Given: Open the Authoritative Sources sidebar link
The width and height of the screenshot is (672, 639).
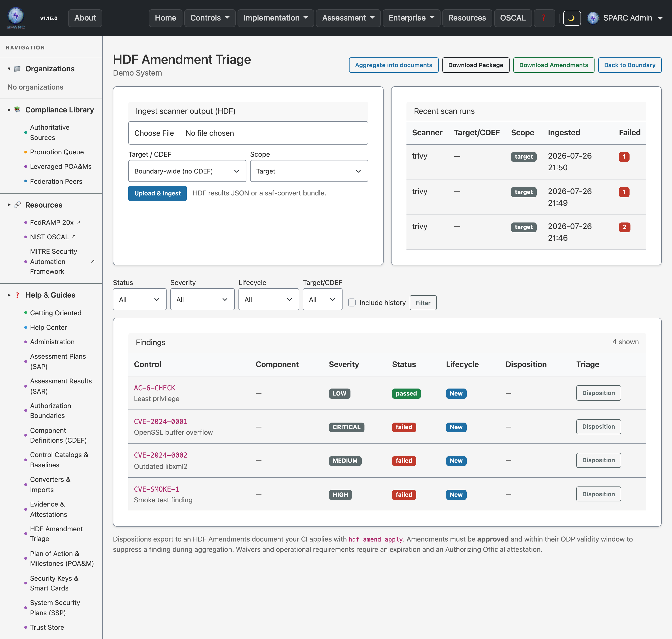Looking at the screenshot, I should [50, 132].
